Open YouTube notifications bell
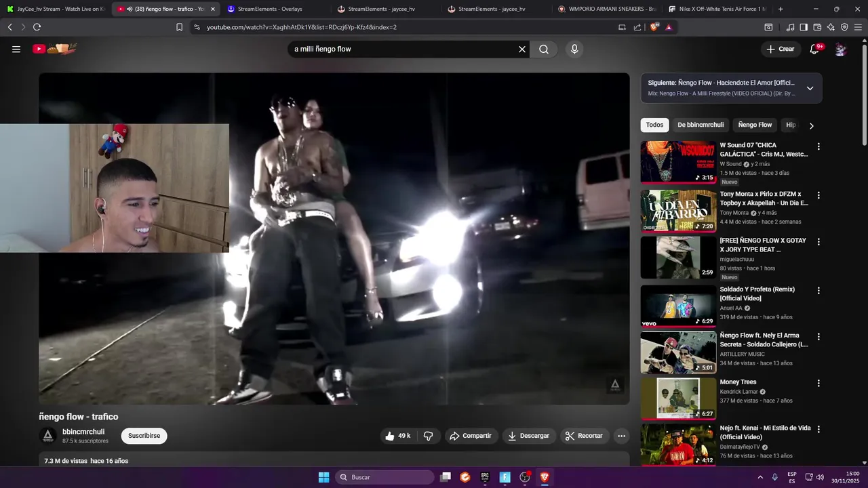Image resolution: width=868 pixels, height=488 pixels. pyautogui.click(x=815, y=49)
